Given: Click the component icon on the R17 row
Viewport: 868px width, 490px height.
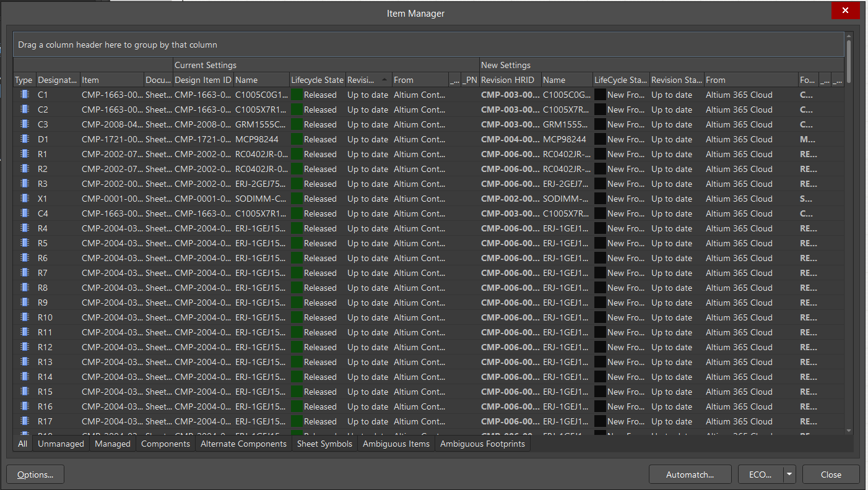Looking at the screenshot, I should [24, 421].
